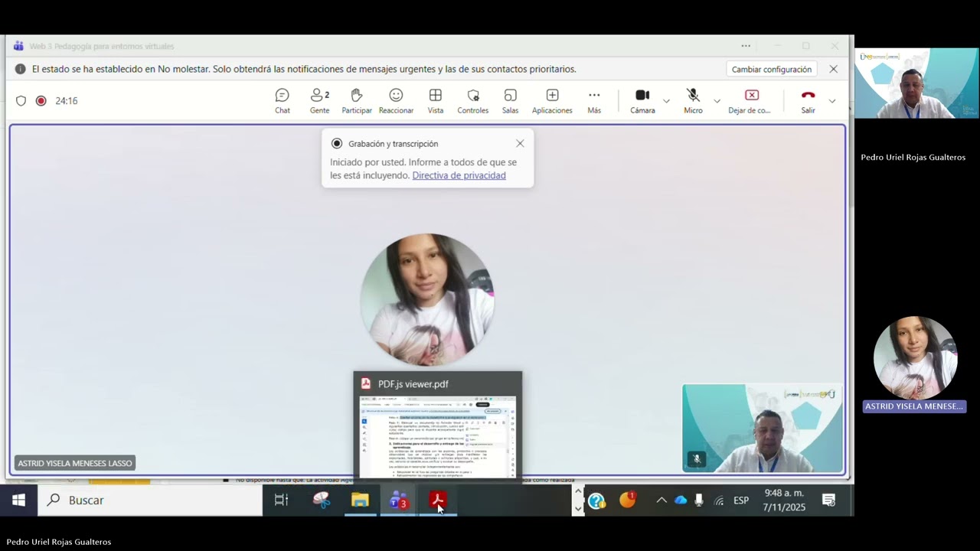Click the microphone tray icon
980x551 pixels.
[699, 500]
